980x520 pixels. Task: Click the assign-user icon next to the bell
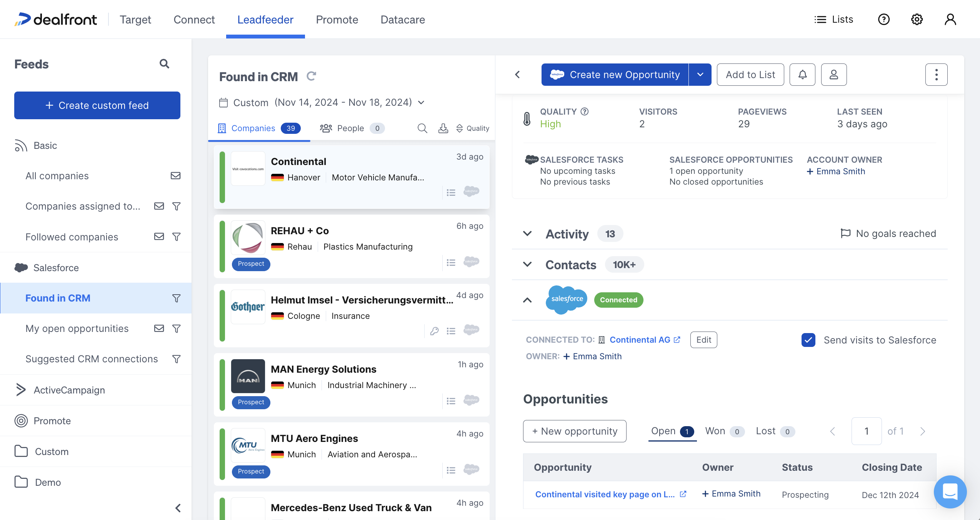point(833,74)
